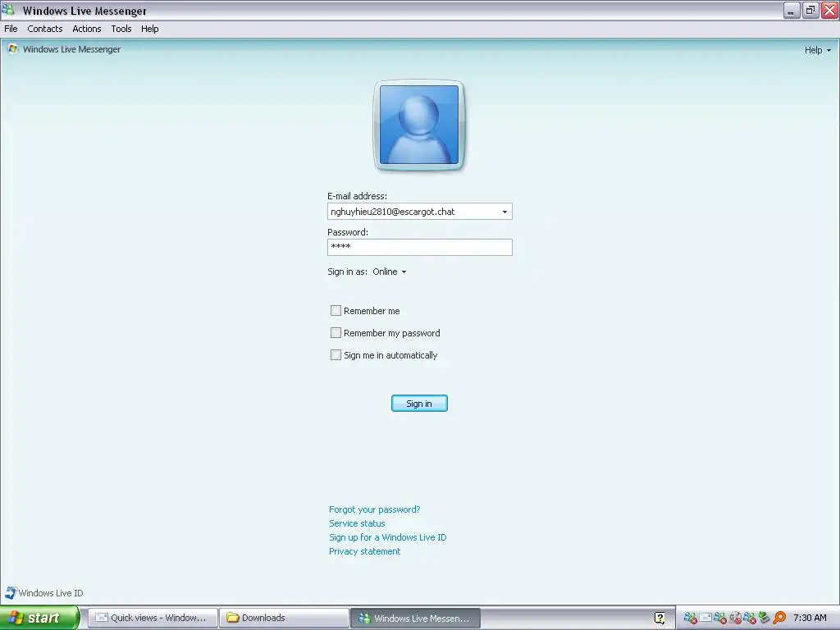Viewport: 840px width, 630px height.
Task: Follow the Forgot your password? link
Action: pyautogui.click(x=374, y=509)
